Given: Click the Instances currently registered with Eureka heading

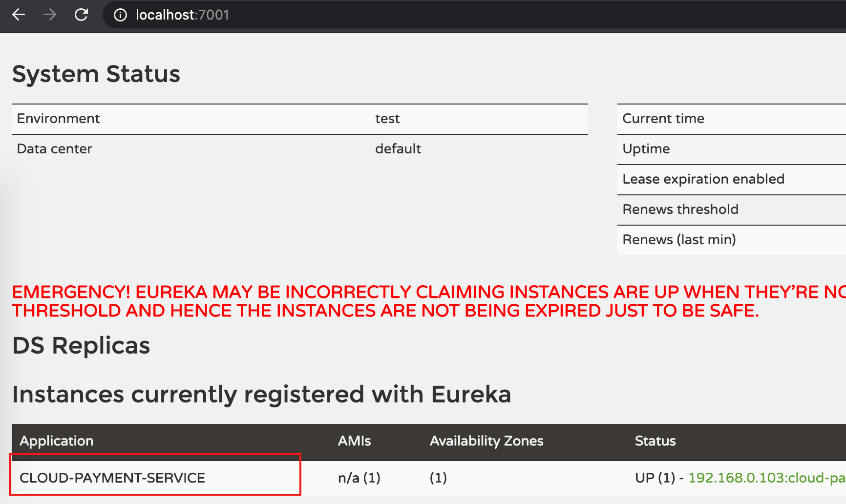Looking at the screenshot, I should (261, 395).
